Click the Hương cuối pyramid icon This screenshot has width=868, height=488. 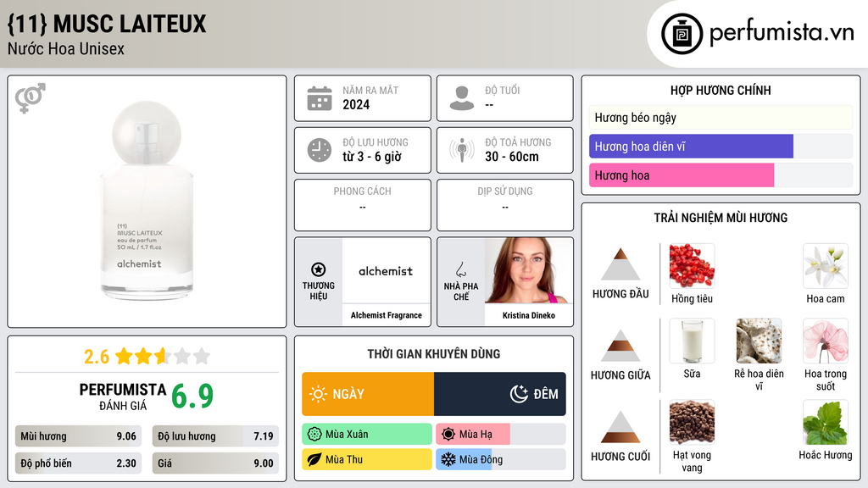point(620,427)
